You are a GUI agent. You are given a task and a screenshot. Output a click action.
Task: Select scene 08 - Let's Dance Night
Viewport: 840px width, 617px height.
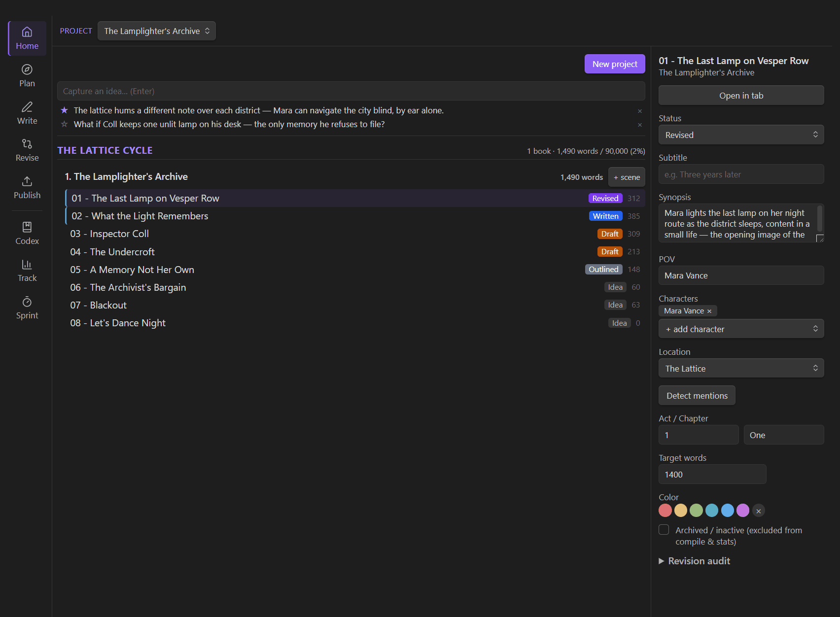tap(355, 323)
